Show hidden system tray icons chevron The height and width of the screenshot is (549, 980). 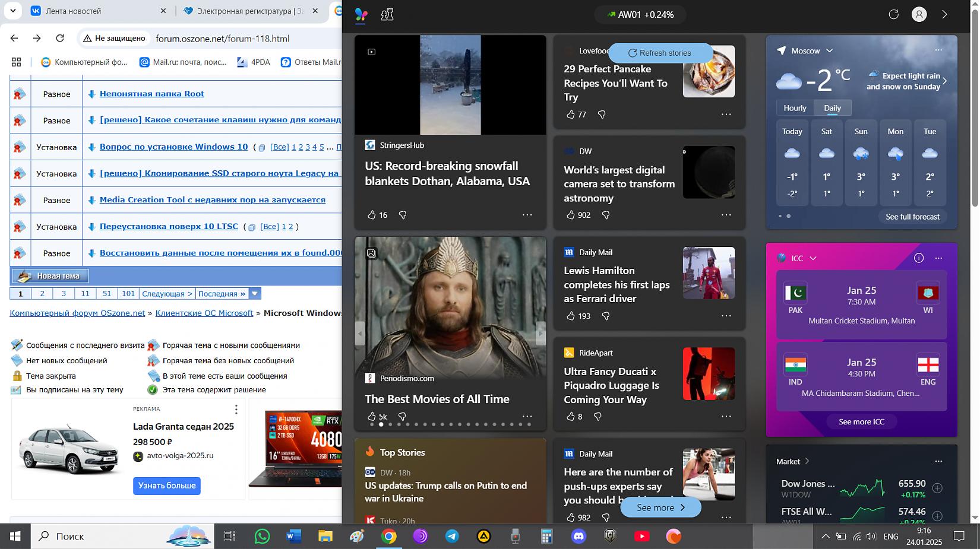(x=825, y=536)
